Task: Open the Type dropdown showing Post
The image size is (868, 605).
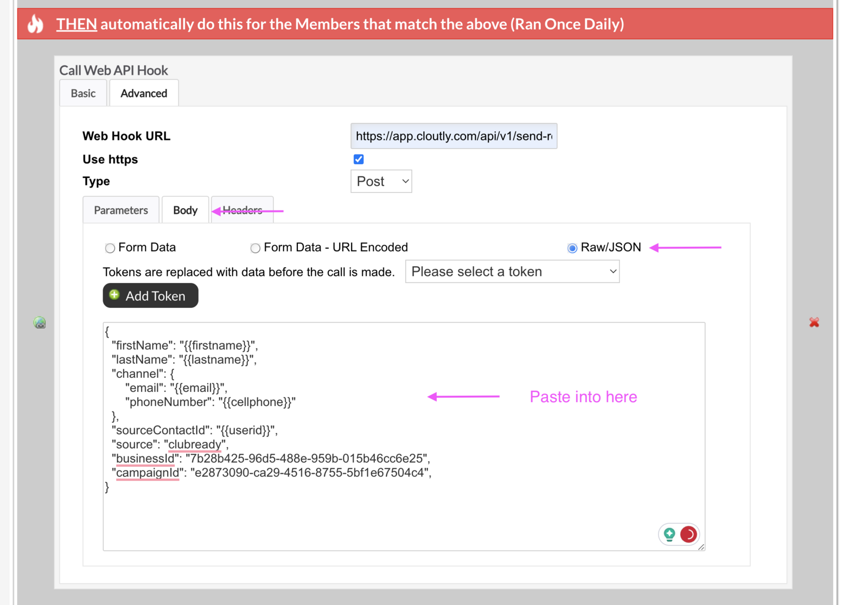Action: click(x=381, y=182)
